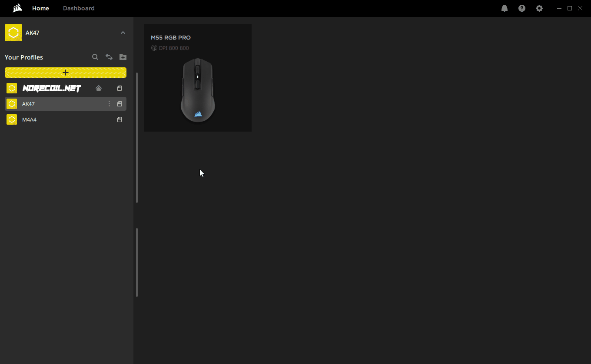Click the AK47 header profile icon
591x364 pixels.
pyautogui.click(x=13, y=33)
